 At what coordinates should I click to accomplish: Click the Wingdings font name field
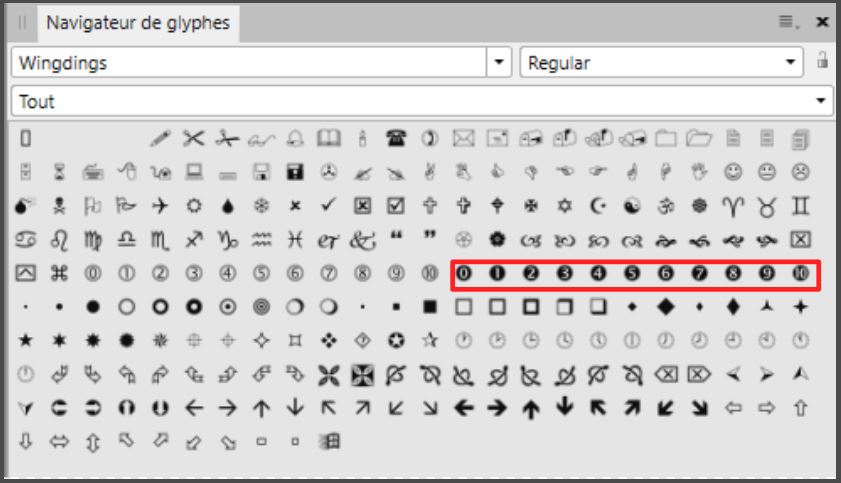[x=249, y=62]
